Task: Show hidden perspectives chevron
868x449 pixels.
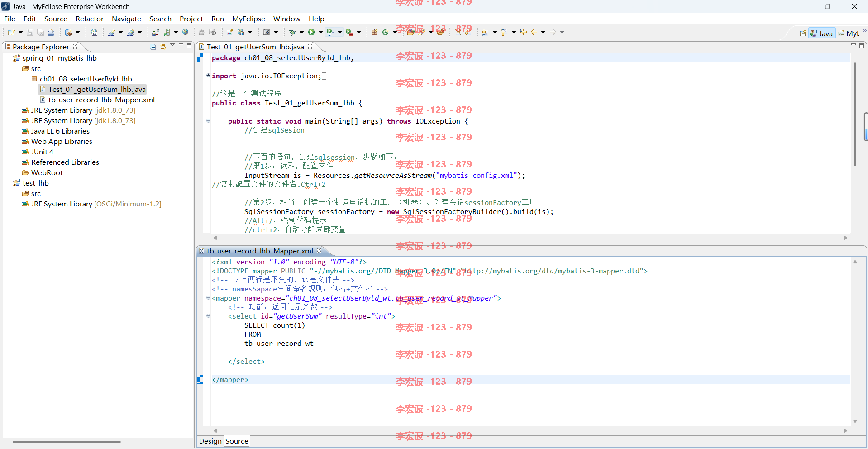Action: pyautogui.click(x=864, y=31)
